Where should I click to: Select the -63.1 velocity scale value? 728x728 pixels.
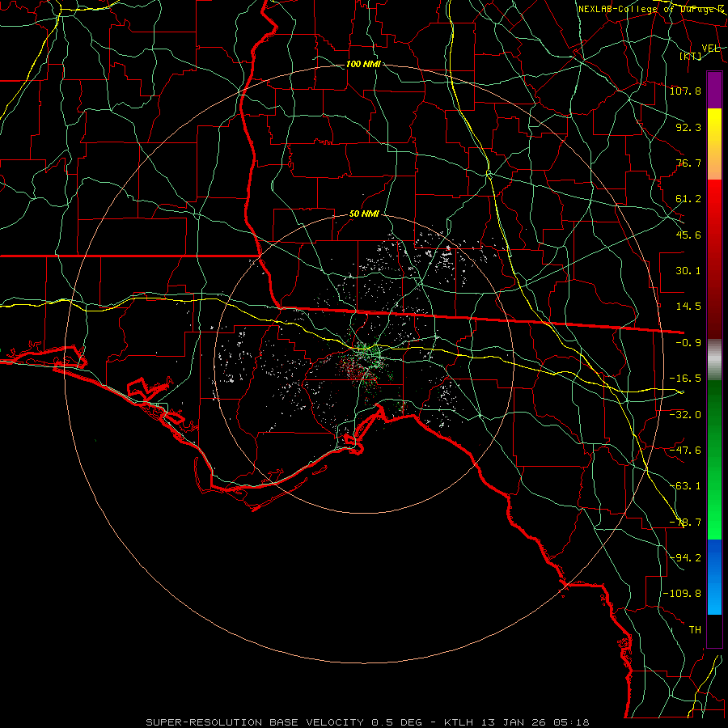[x=685, y=486]
